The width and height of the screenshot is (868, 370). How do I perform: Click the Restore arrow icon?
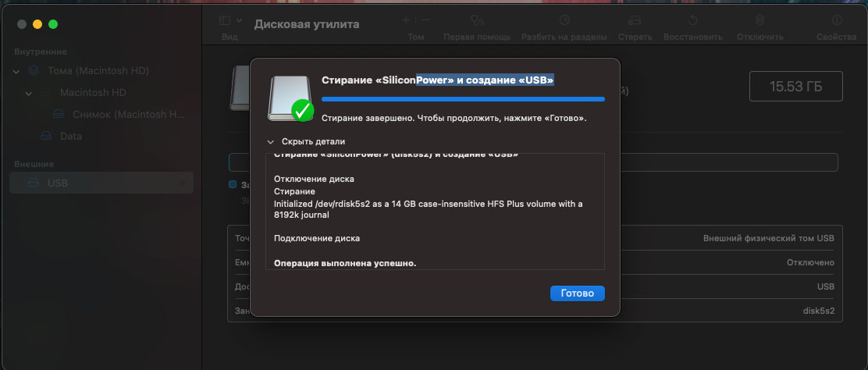(x=692, y=20)
